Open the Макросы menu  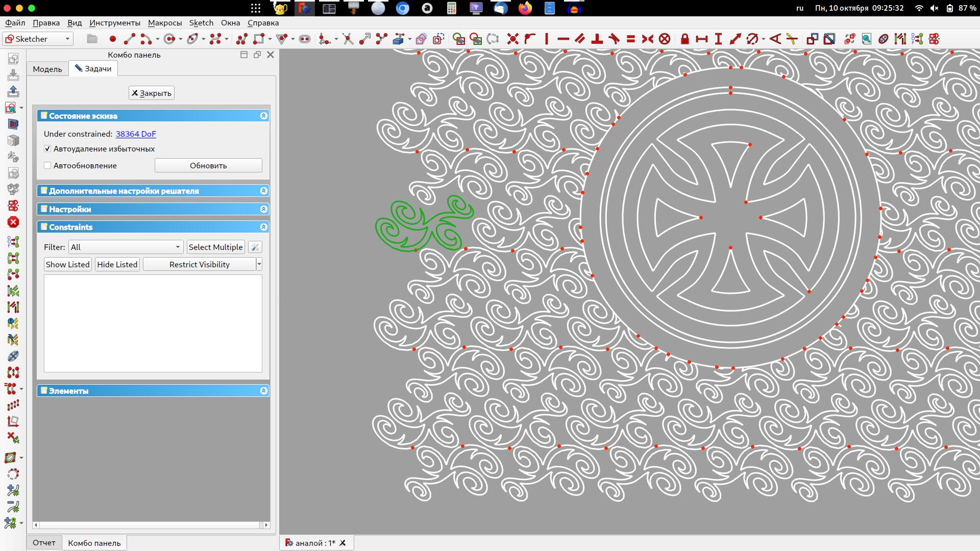pyautogui.click(x=164, y=22)
